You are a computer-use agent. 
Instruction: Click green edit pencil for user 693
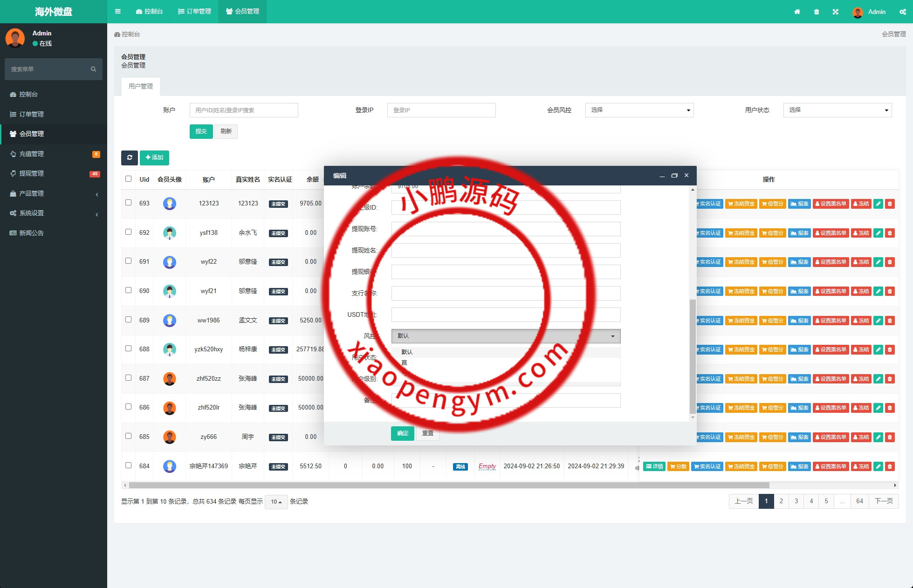pyautogui.click(x=878, y=204)
